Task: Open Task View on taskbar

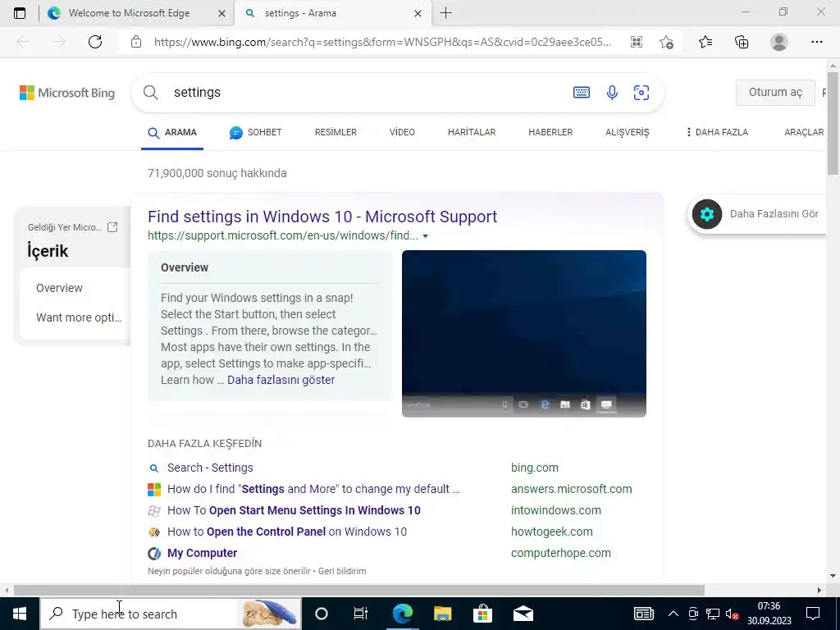Action: (x=361, y=614)
